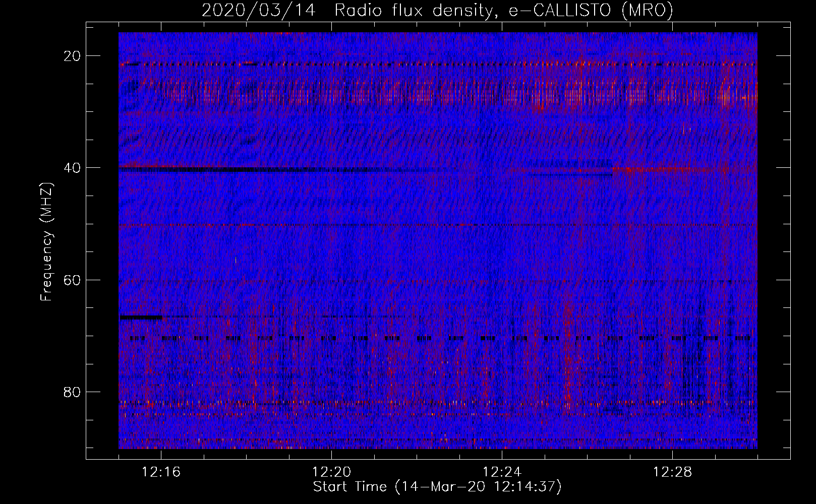Click the '12:20' time tick label
This screenshot has width=816, height=504.
point(332,472)
